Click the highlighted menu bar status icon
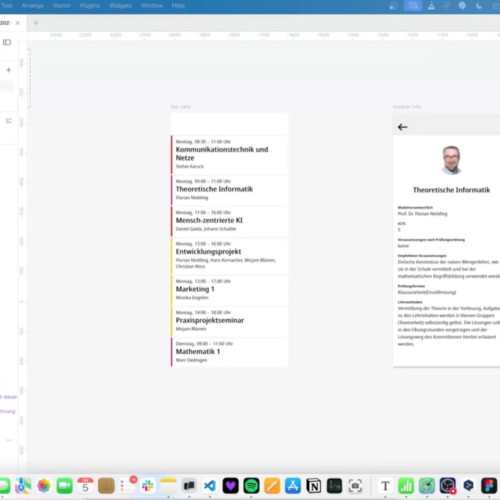 [413, 6]
